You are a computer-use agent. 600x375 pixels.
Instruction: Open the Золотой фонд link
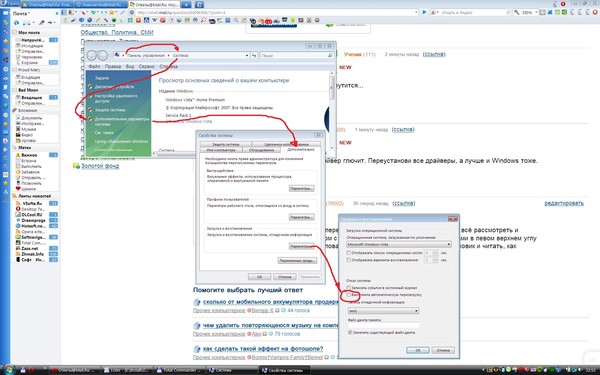[100, 166]
